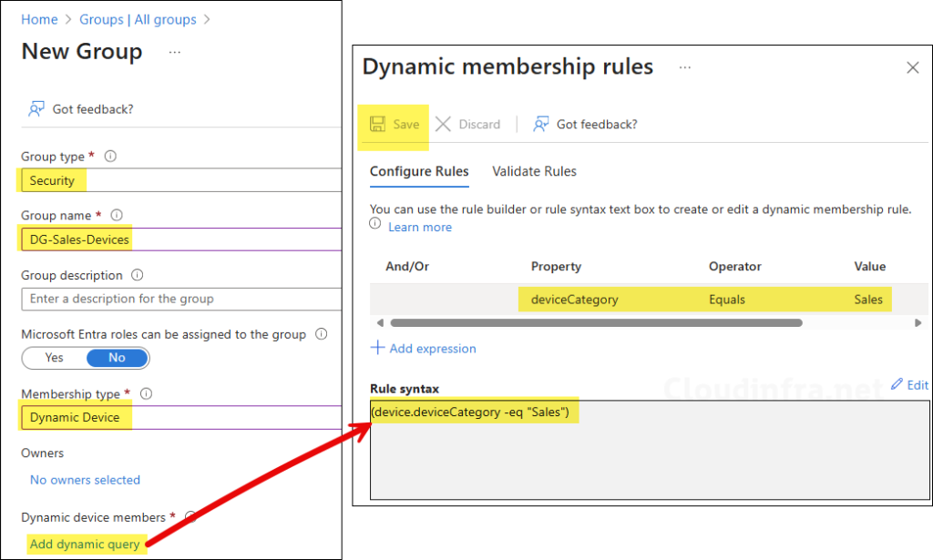Open the Membership type Dynamic Device dropdown

180,418
